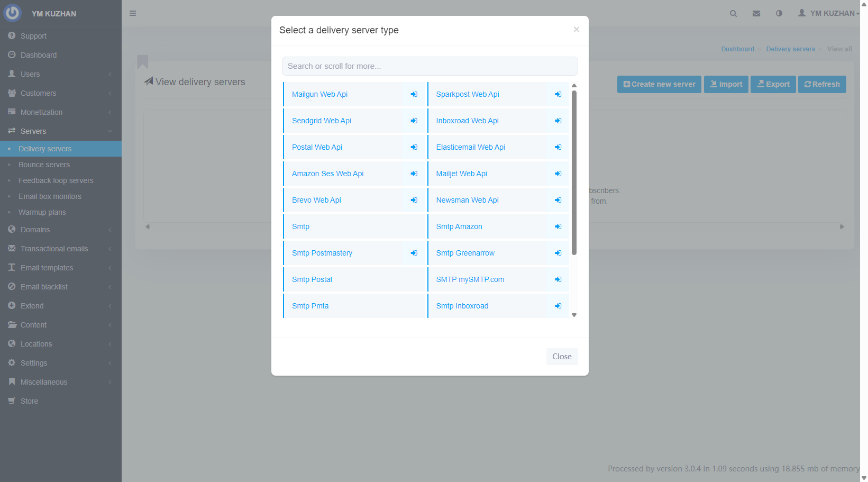Click the arrow icon beside Amazon Ses Web Api
This screenshot has width=868, height=482.
[414, 174]
